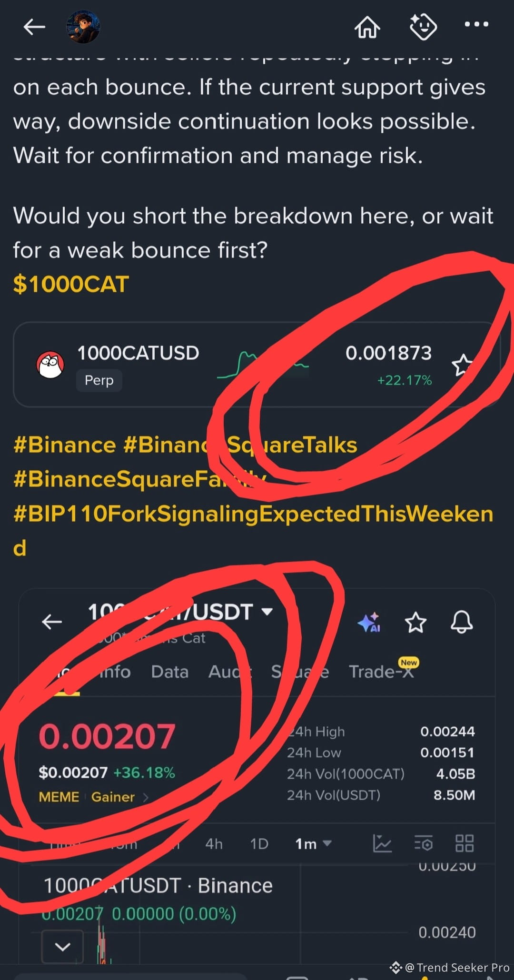Viewport: 514px width, 980px height.
Task: Tap the back arrow in embedded chart
Action: 52,622
